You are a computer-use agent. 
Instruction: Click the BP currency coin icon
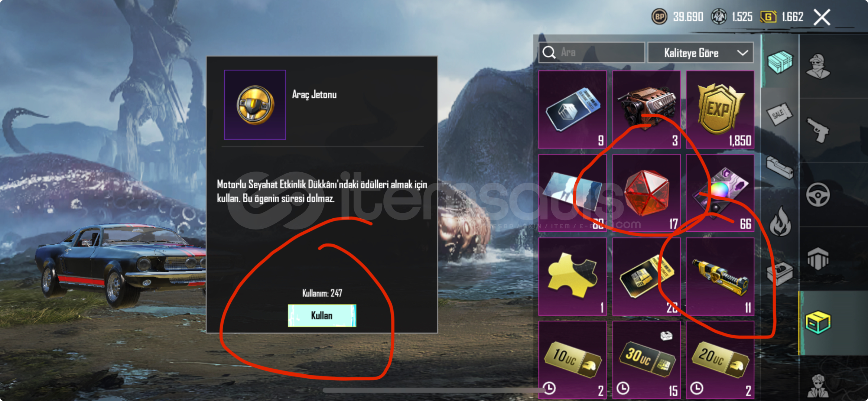click(659, 17)
